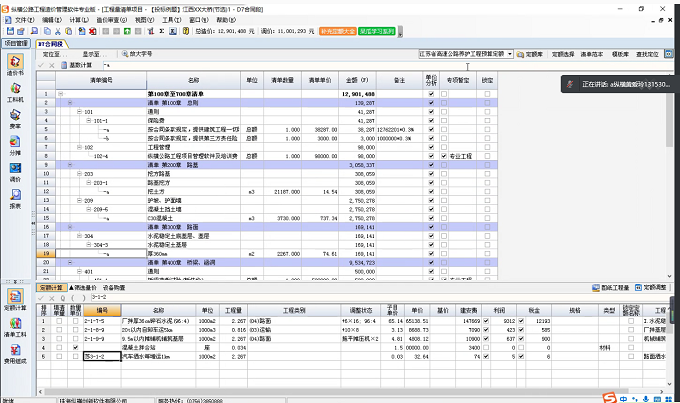Open the 造价书 sidebar icon

[x=15, y=62]
